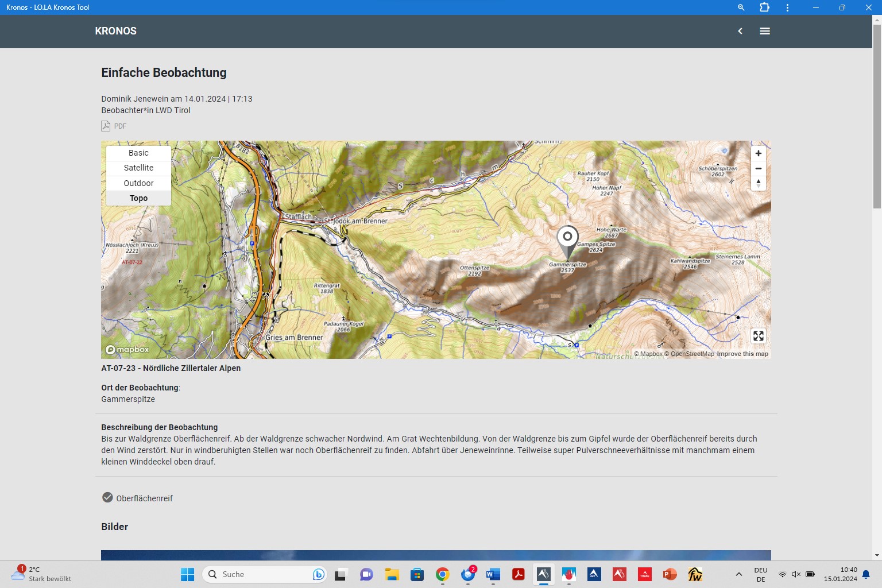Viewport: 882px width, 588px height.
Task: Open the first image under Bilder
Action: [436, 555]
